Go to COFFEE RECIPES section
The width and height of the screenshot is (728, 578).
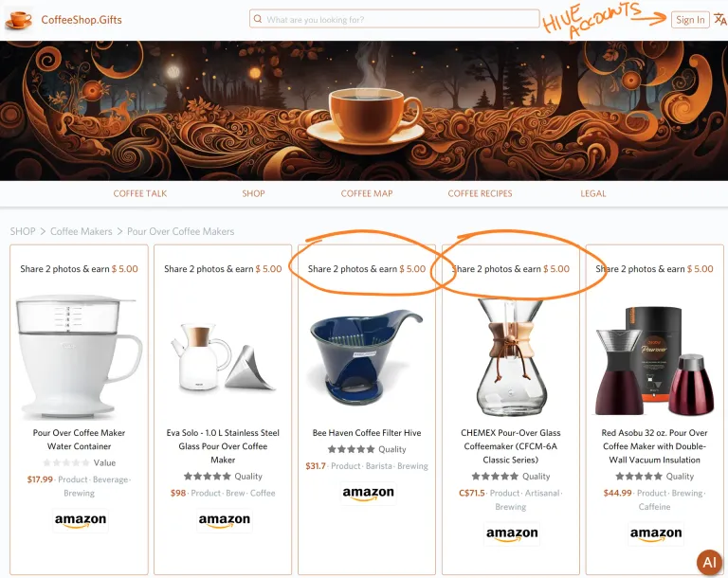click(x=480, y=193)
